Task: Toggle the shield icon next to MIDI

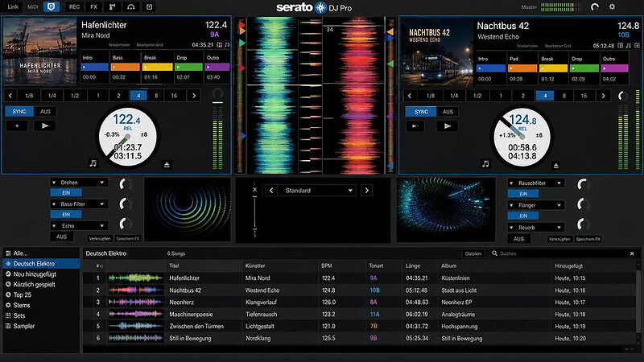Action: click(52, 6)
